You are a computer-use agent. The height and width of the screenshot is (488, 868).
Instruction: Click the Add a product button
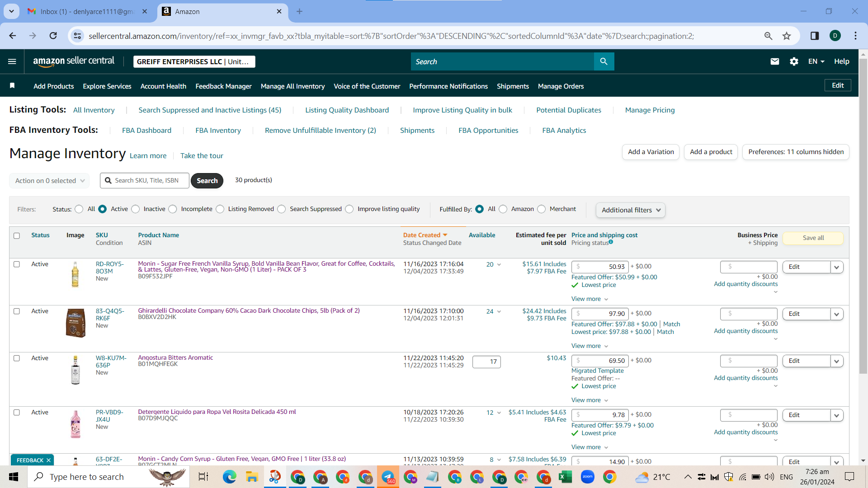(x=711, y=152)
